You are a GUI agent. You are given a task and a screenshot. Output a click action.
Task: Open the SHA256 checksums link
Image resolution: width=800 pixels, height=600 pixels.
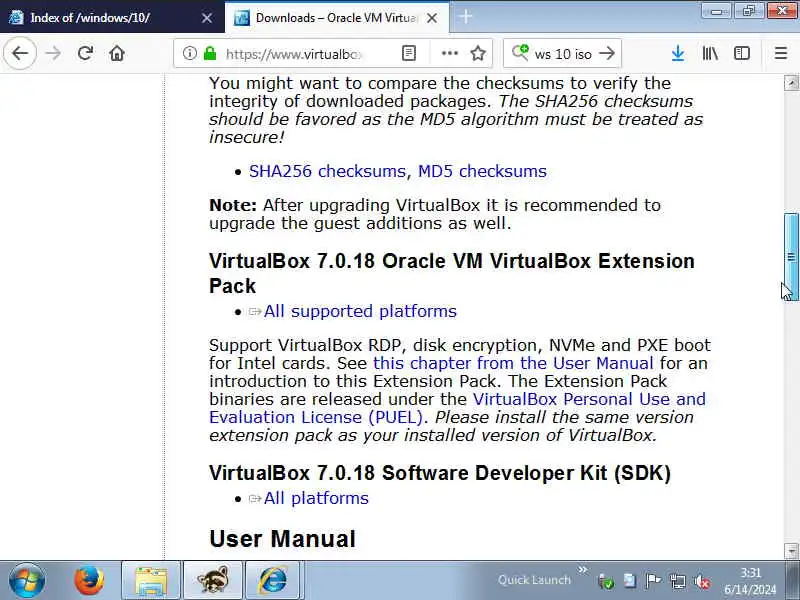327,171
